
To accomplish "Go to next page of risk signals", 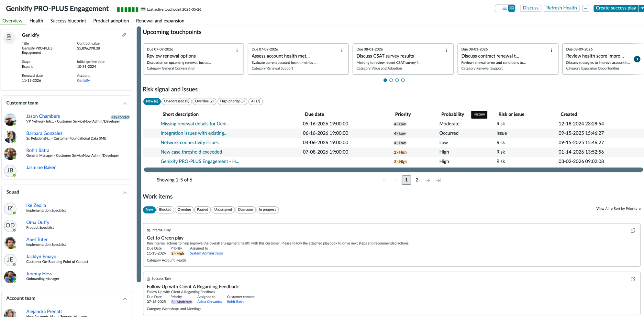I will click(427, 180).
